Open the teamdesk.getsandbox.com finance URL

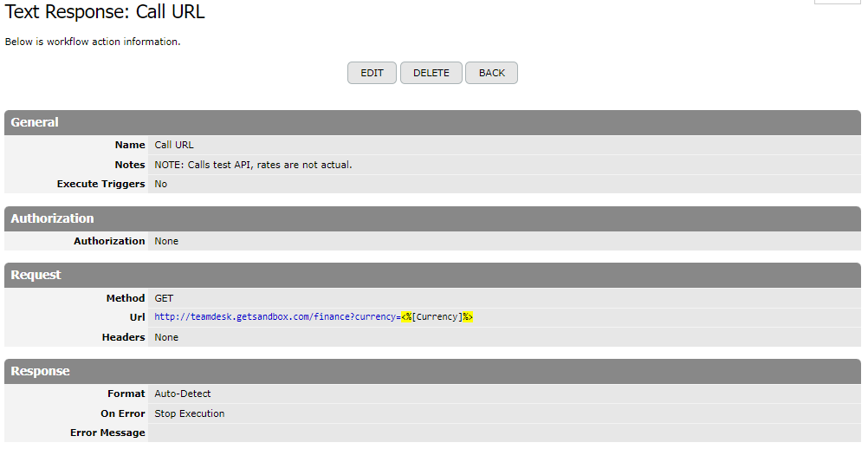click(277, 317)
